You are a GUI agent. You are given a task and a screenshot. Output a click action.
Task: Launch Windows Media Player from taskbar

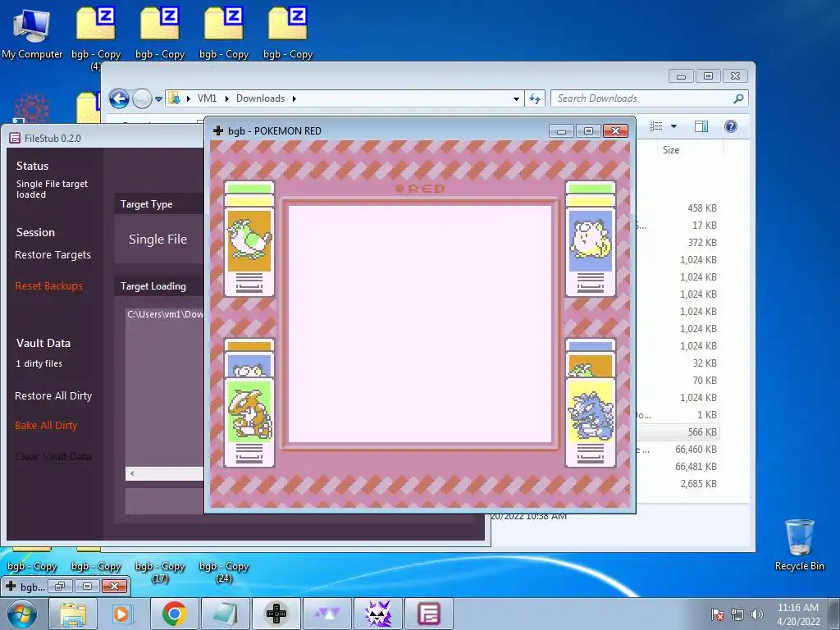123,614
